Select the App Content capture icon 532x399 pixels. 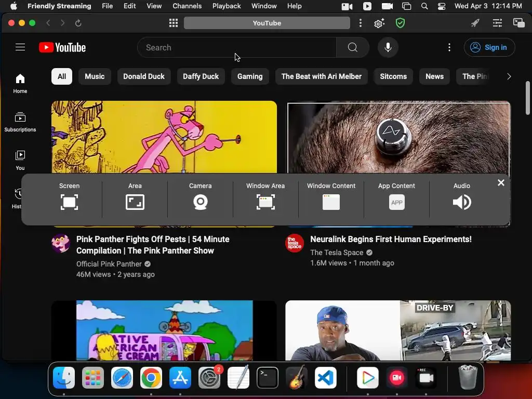(x=396, y=202)
